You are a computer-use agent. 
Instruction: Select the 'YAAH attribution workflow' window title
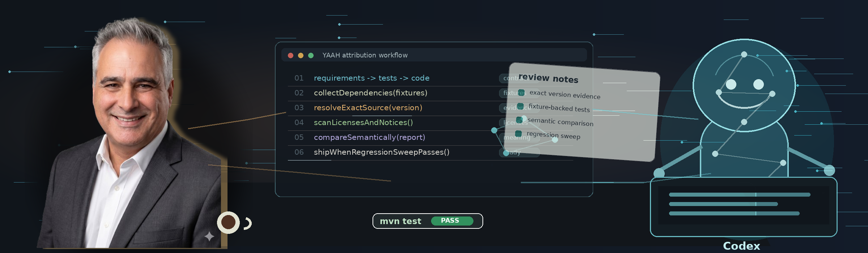365,55
